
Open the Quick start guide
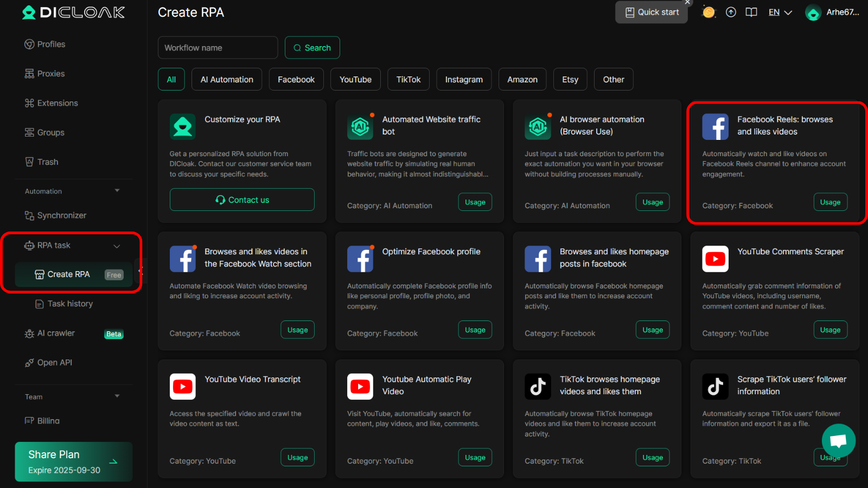click(x=652, y=12)
